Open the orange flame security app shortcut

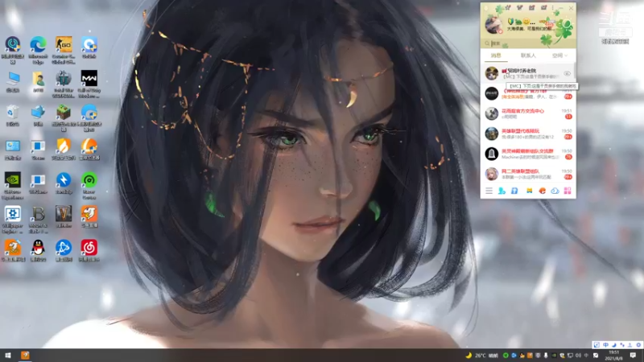[x=64, y=149]
